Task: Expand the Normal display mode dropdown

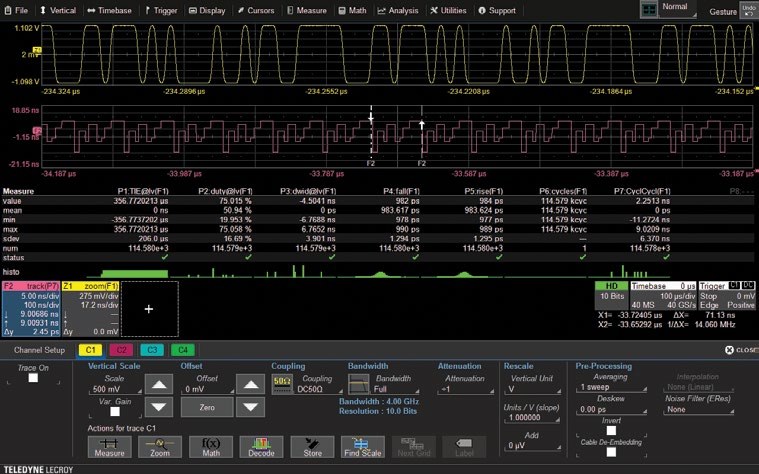Action: tap(678, 9)
